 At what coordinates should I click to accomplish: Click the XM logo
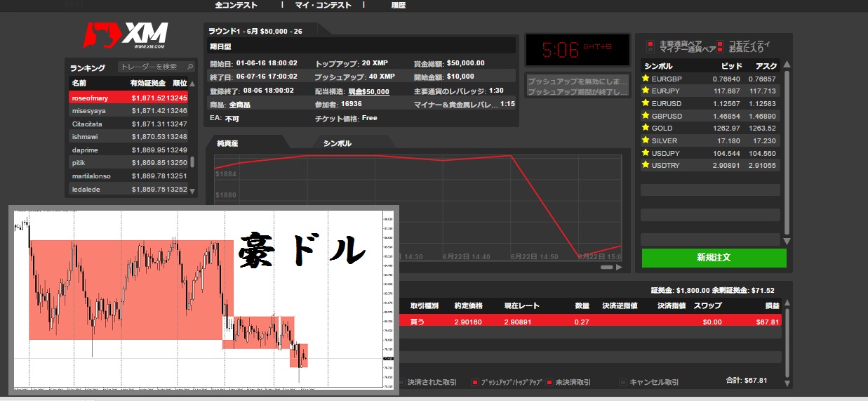125,34
